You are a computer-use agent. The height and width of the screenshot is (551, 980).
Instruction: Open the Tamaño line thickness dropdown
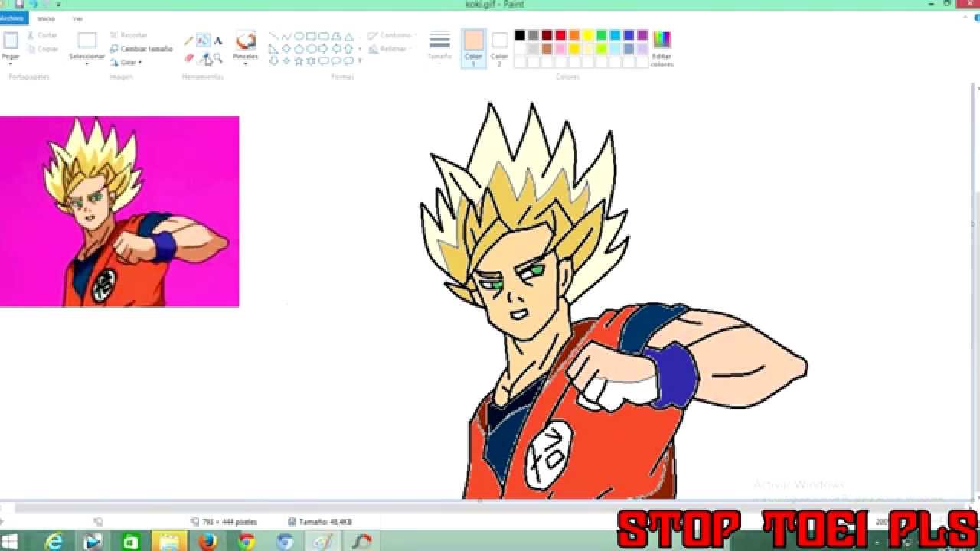(x=439, y=46)
